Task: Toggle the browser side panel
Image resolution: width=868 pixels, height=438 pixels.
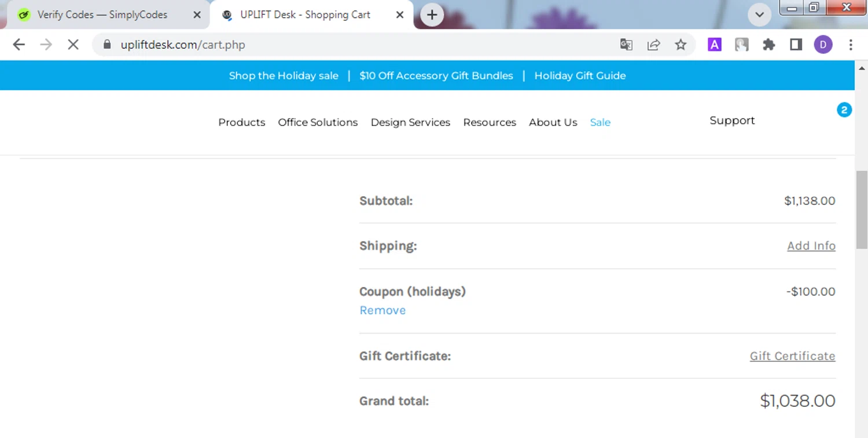Action: pyautogui.click(x=796, y=45)
